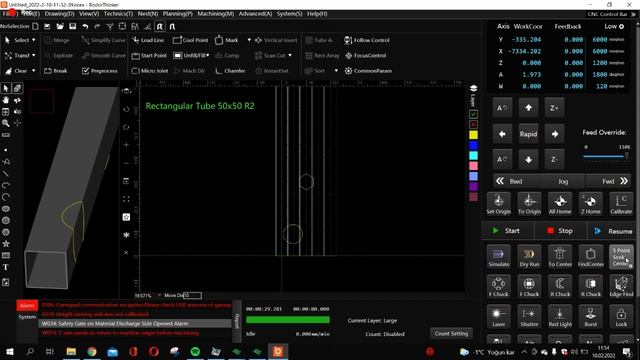This screenshot has height=360, width=640.
Task: Undo the last action
Action: click(x=85, y=27)
